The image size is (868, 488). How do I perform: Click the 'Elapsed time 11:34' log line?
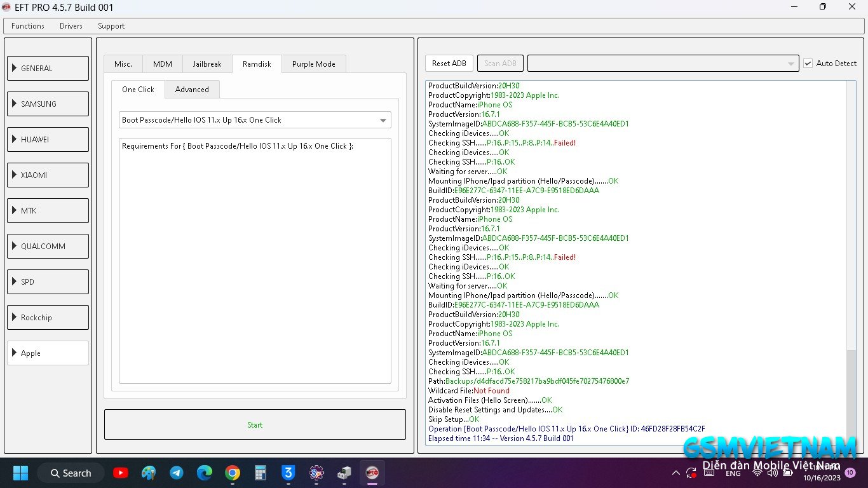[x=501, y=438]
